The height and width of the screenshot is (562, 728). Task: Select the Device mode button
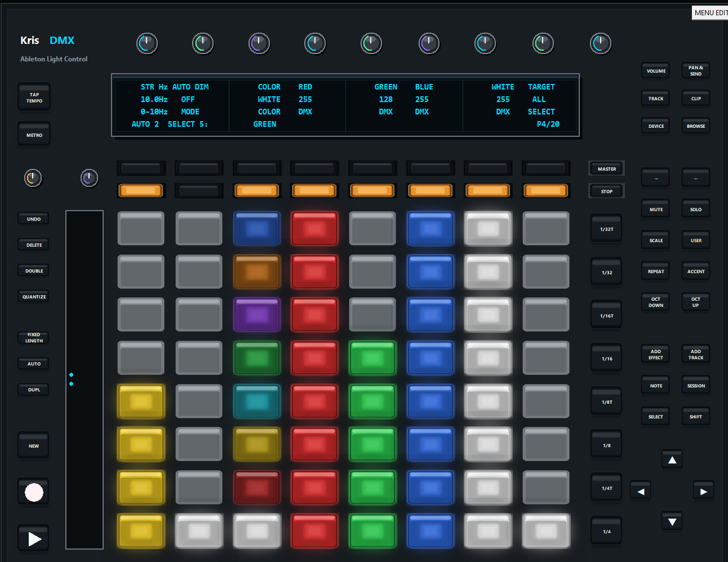click(655, 126)
